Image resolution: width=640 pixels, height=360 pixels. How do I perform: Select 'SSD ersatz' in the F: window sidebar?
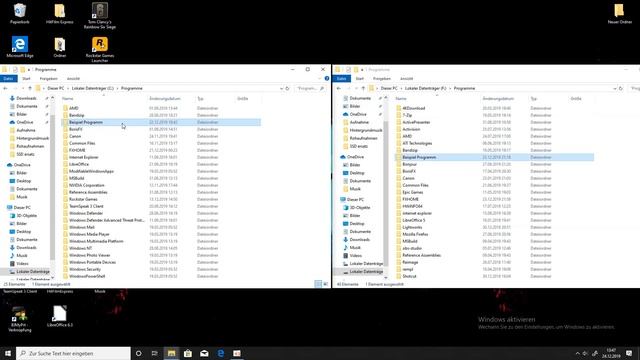pyautogui.click(x=359, y=146)
